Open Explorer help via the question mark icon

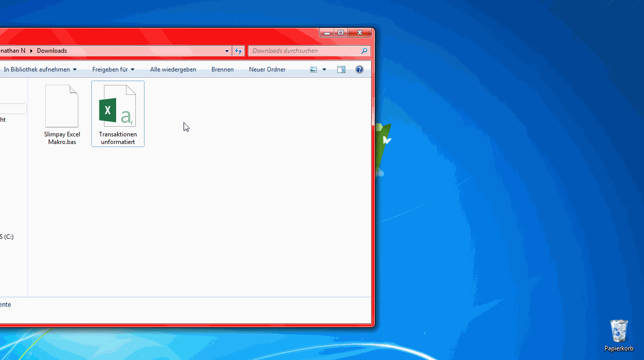point(360,69)
